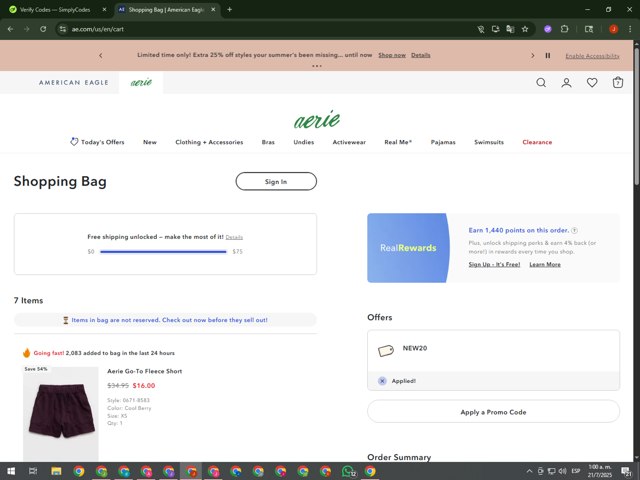Image resolution: width=640 pixels, height=480 pixels.
Task: Open the Undies menu
Action: [304, 142]
